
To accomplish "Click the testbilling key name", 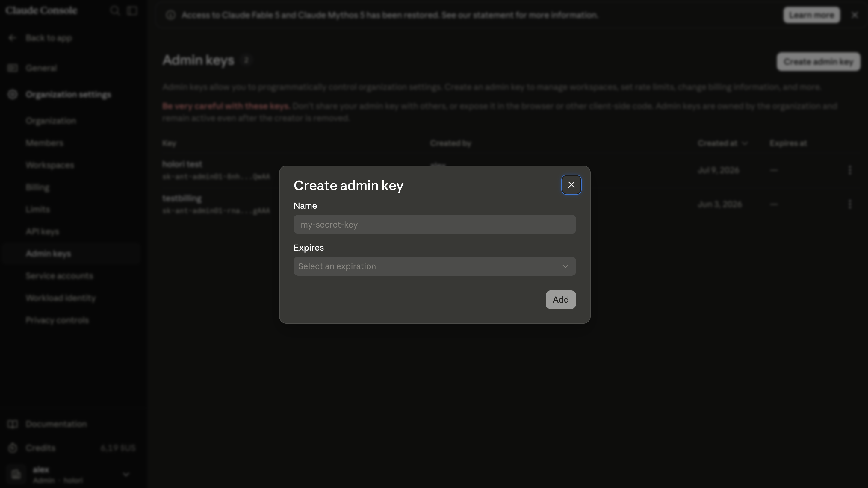I will point(182,198).
